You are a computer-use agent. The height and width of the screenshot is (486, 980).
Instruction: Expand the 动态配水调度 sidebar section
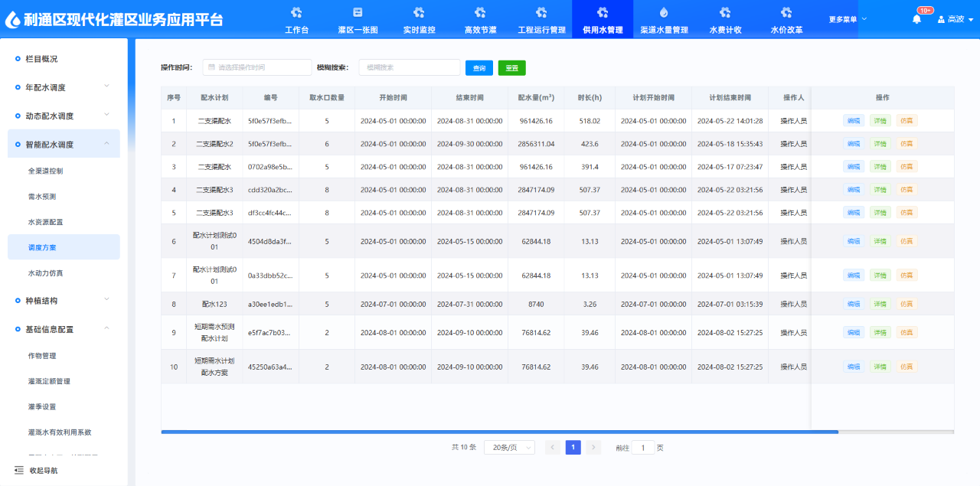(64, 116)
